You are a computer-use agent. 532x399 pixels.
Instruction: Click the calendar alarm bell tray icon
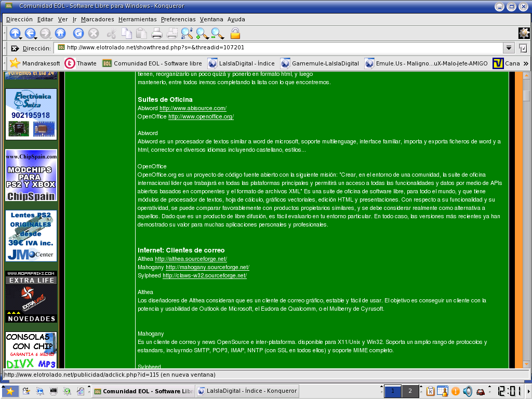click(x=443, y=391)
